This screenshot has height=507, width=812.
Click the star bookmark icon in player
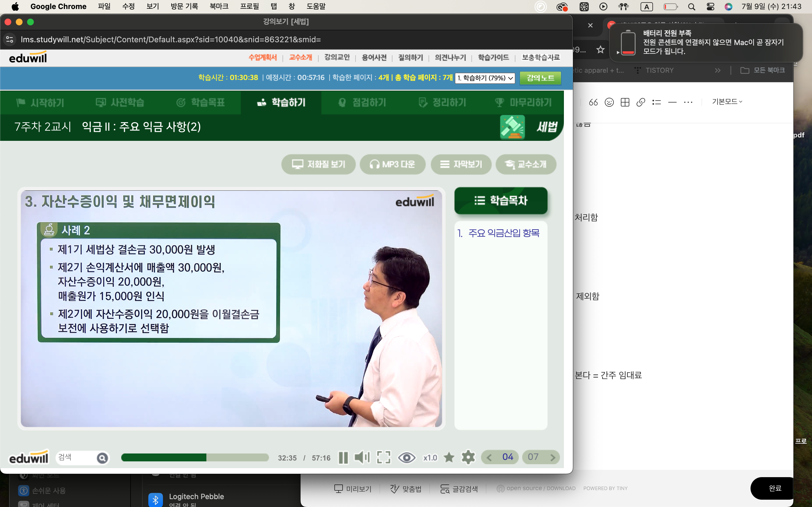[x=449, y=457]
